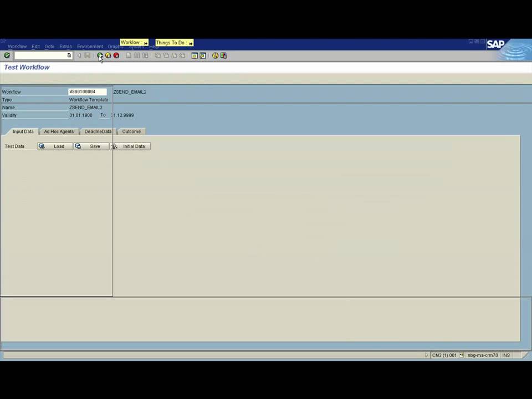Click the CM3 (1) 001 status entry
The image size is (532, 399).
[x=444, y=355]
